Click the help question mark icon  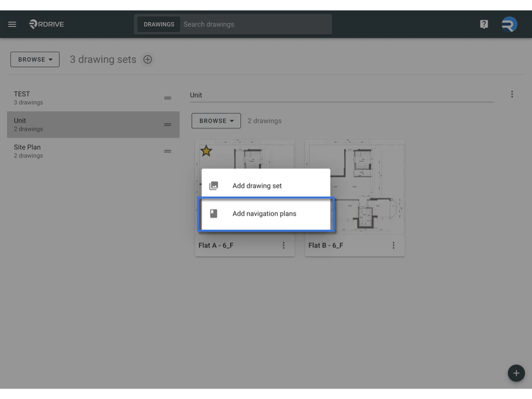pos(484,24)
